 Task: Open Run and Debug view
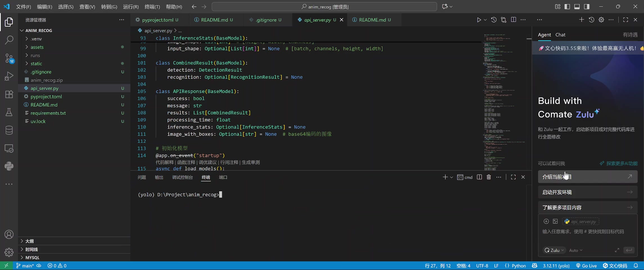click(x=9, y=76)
